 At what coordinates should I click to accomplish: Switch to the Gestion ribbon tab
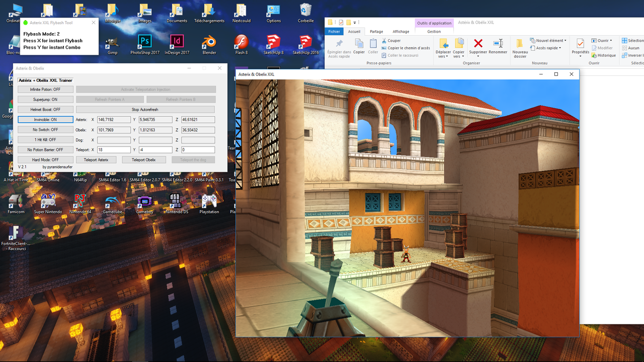[x=434, y=32]
